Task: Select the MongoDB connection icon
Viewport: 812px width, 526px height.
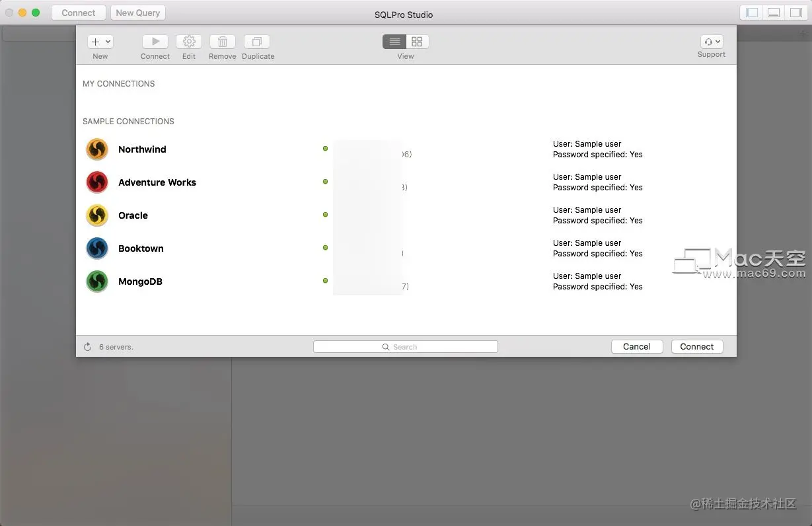Action: (x=97, y=282)
